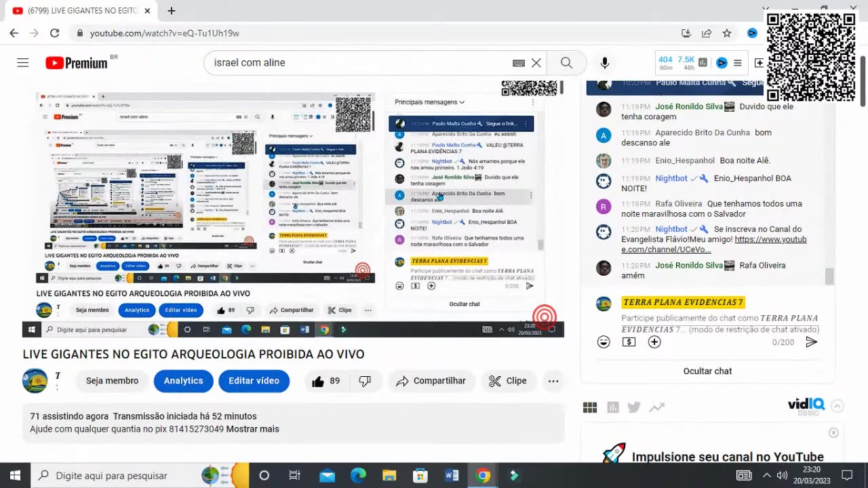Click Compartilhar to share the video
The height and width of the screenshot is (488, 868).
click(x=430, y=381)
